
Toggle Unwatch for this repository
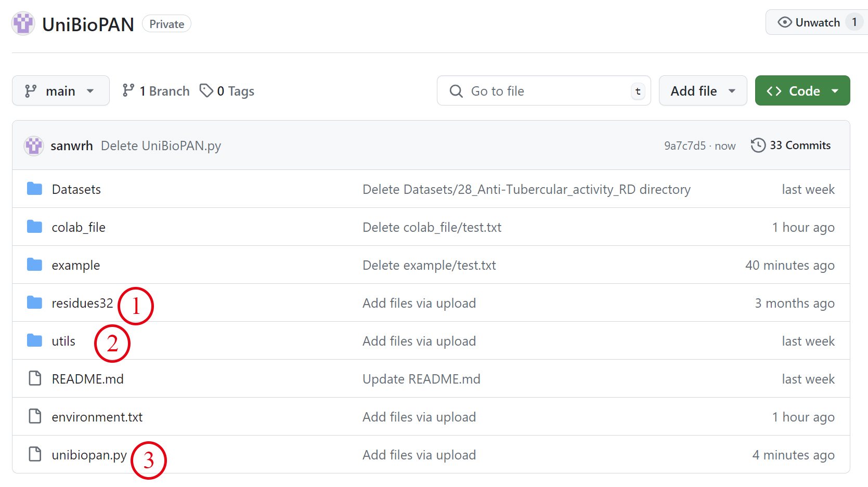coord(809,23)
